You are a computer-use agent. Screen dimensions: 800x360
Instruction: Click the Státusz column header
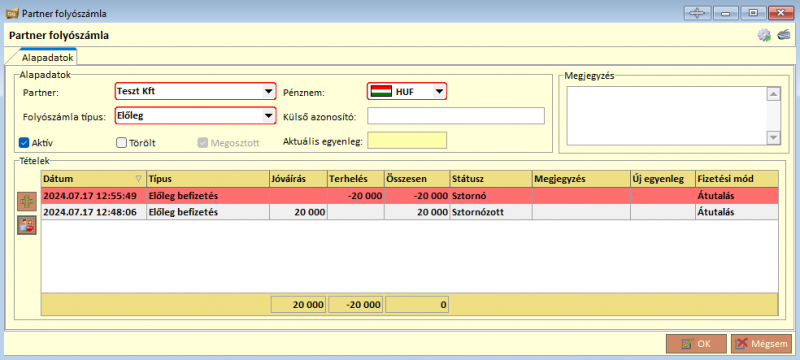tap(491, 179)
